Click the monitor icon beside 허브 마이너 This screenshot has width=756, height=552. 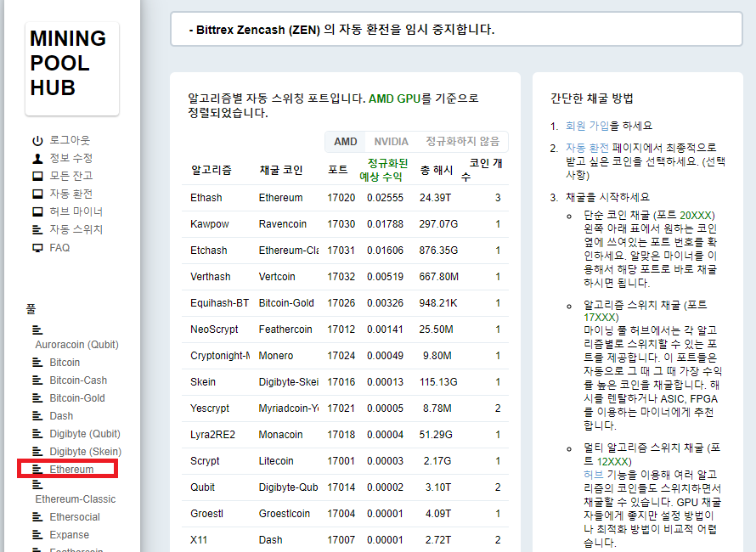(37, 212)
